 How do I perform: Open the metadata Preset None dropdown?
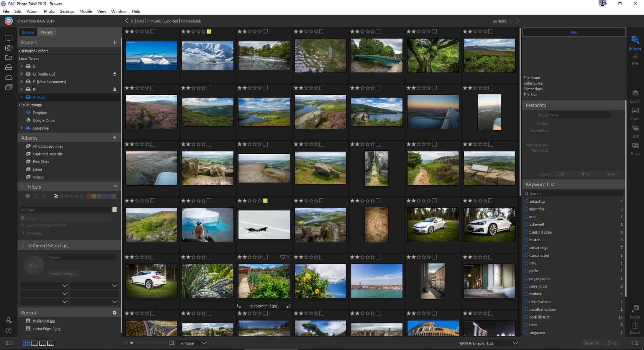(580, 115)
